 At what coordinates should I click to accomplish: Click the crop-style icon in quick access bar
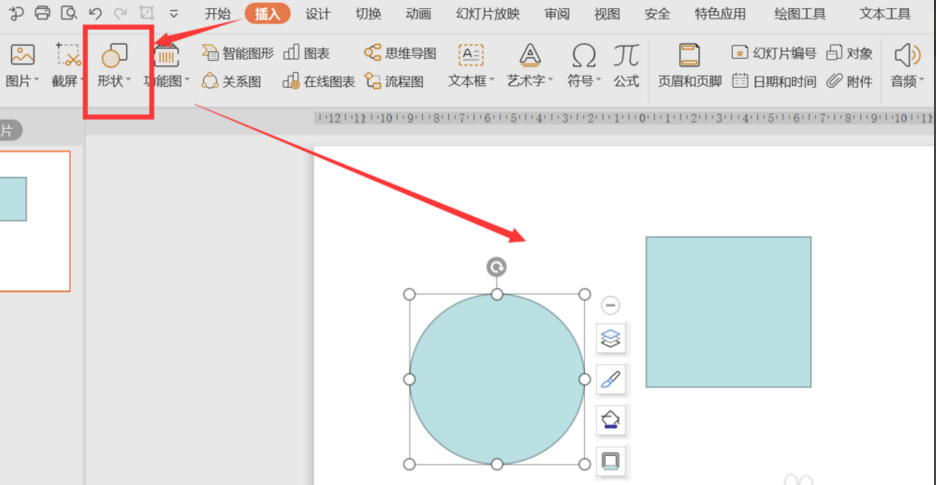[146, 13]
